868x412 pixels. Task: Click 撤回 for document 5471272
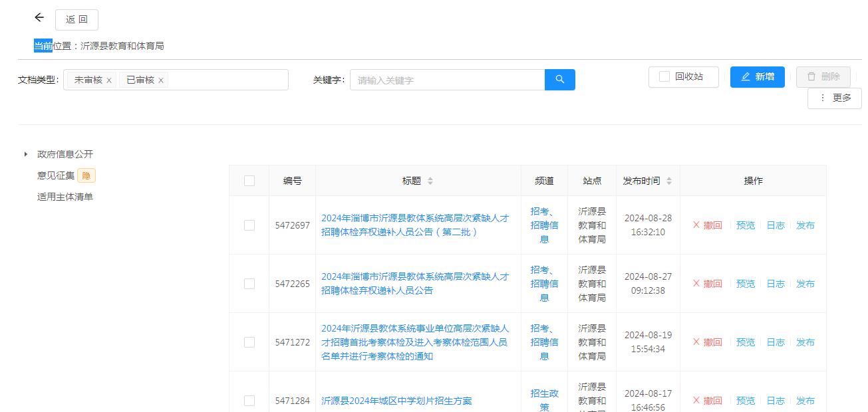coord(707,342)
